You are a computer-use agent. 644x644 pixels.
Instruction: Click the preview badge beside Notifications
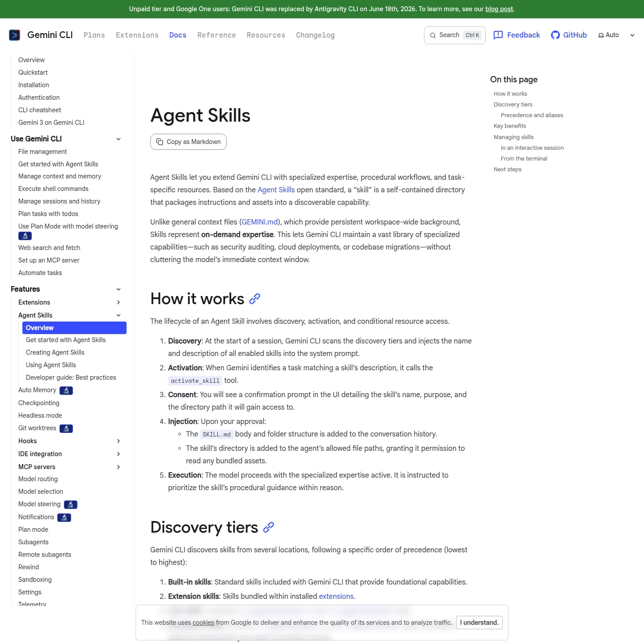point(64,517)
